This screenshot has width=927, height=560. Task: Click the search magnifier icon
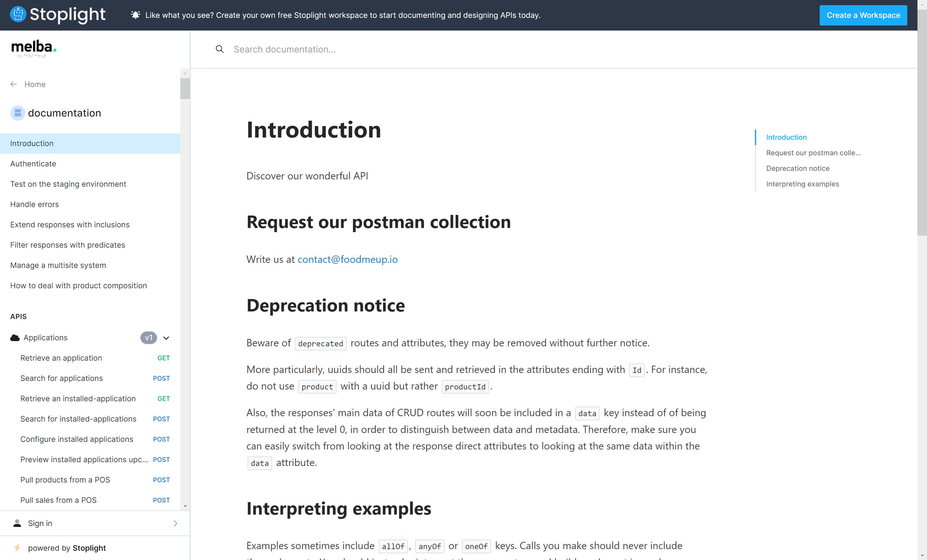point(220,49)
